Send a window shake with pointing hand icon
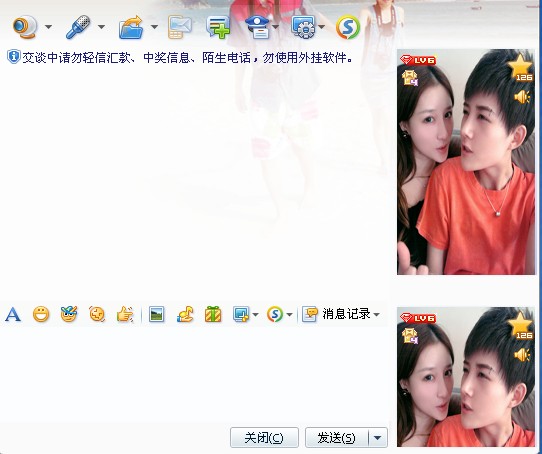 pos(125,314)
